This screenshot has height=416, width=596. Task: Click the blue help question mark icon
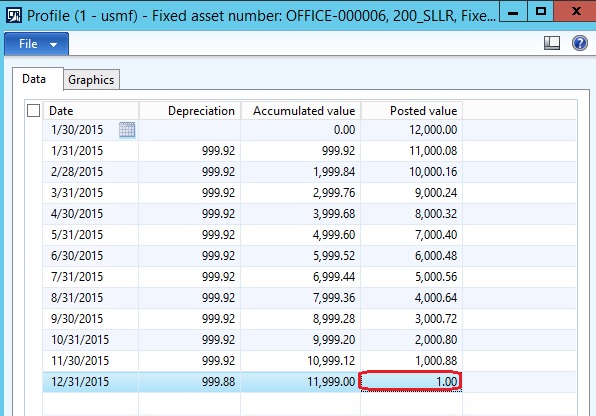click(x=580, y=43)
